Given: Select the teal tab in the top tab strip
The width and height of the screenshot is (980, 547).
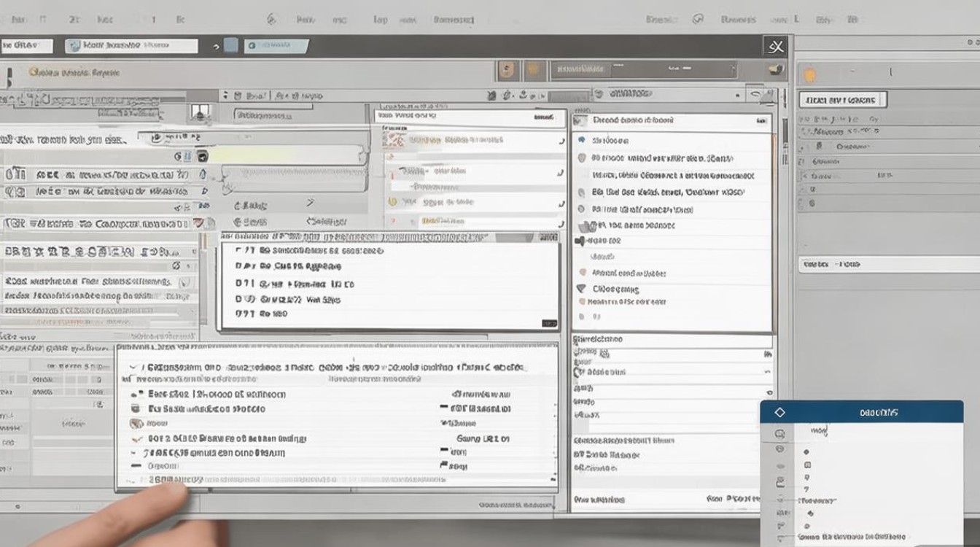Looking at the screenshot, I should coord(275,46).
